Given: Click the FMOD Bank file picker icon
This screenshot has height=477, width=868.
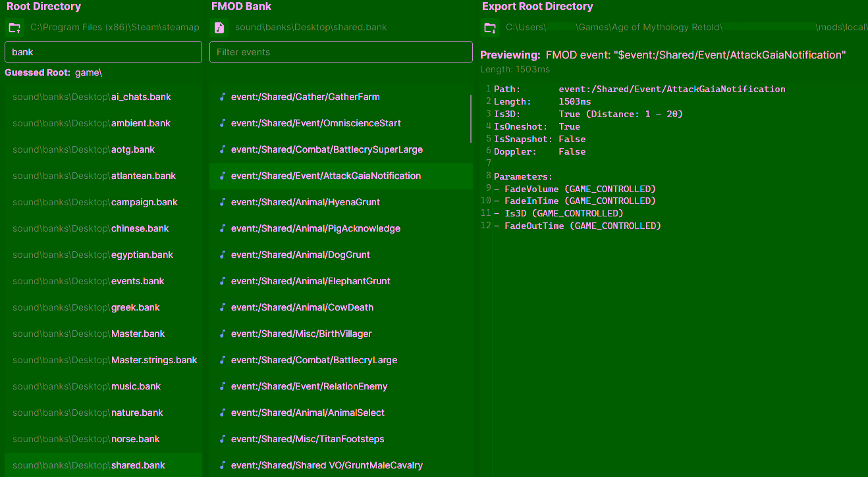Looking at the screenshot, I should [219, 28].
